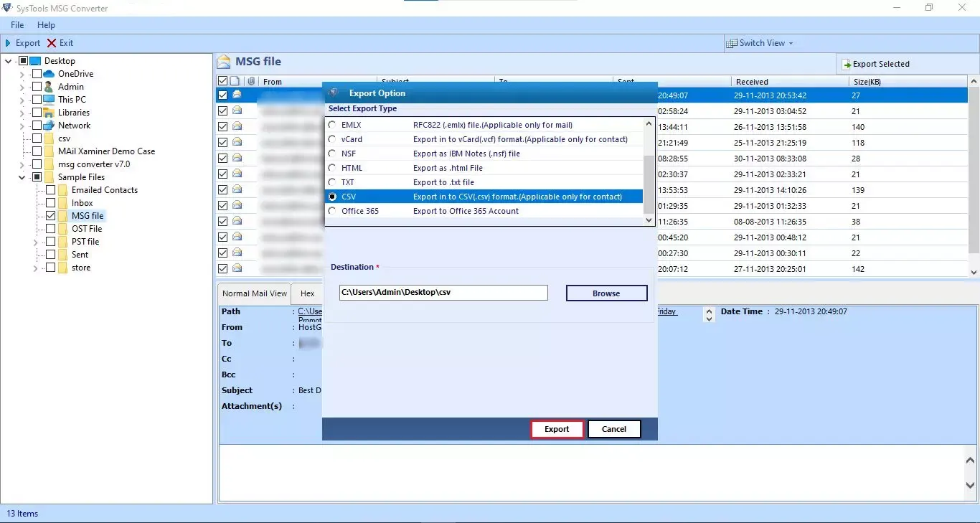Click the Network icon in tree
980x523 pixels.
point(49,126)
